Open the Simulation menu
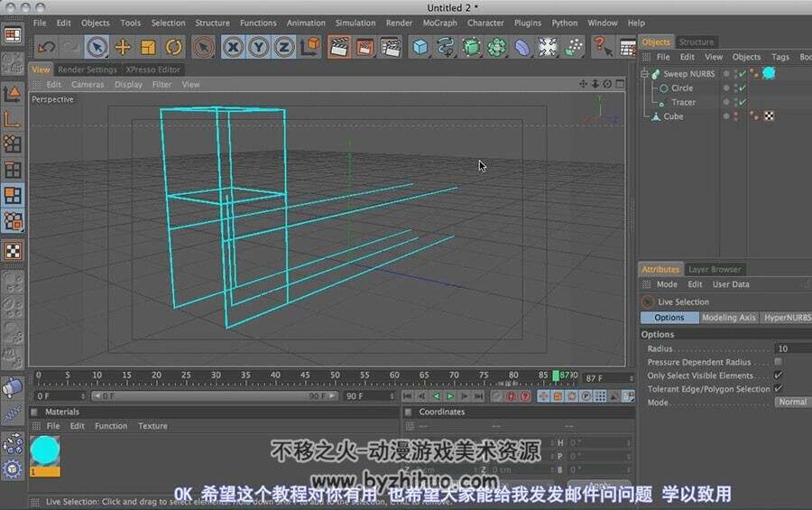The height and width of the screenshot is (510, 812). (x=355, y=23)
